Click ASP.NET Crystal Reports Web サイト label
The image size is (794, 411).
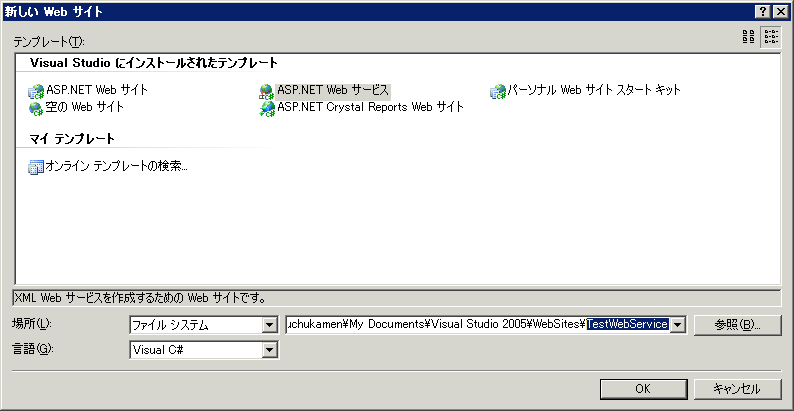pyautogui.click(x=370, y=107)
